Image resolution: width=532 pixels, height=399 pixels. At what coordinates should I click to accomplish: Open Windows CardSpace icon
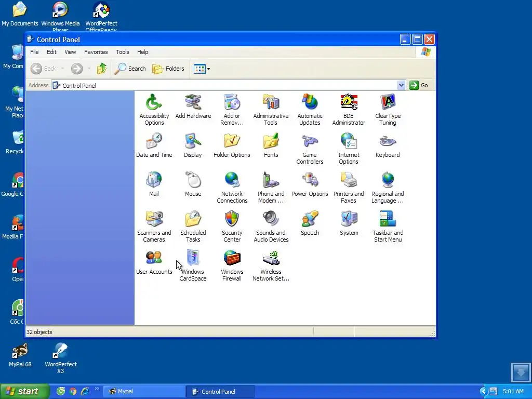coord(193,265)
